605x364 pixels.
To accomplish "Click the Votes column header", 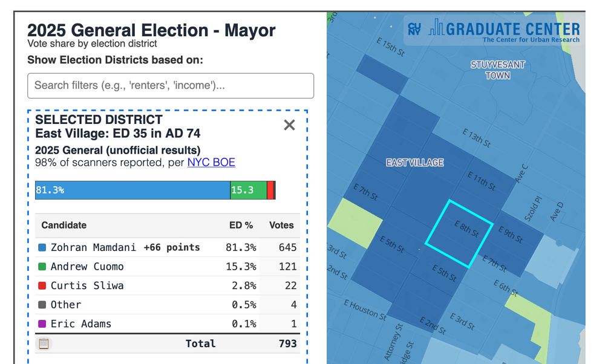I will (x=281, y=225).
